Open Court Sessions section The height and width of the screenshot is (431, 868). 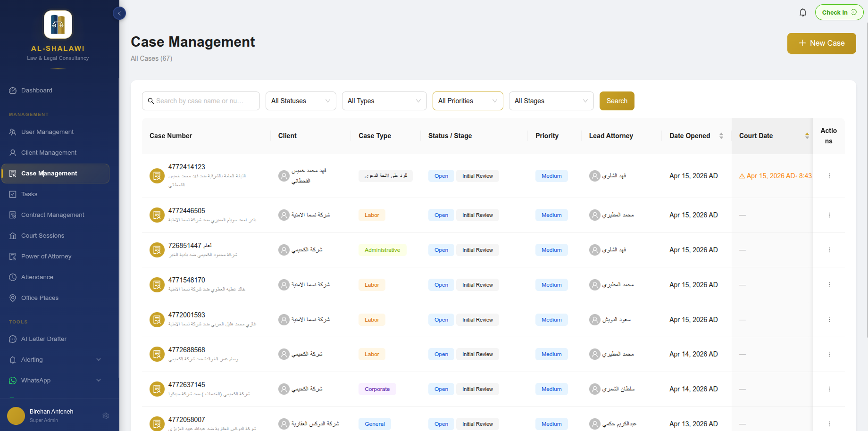42,235
